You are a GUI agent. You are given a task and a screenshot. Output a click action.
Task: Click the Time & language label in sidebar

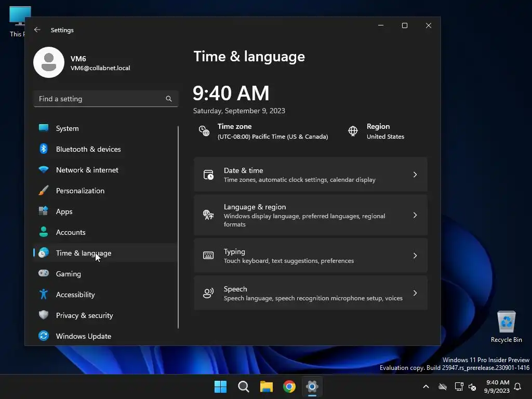pyautogui.click(x=84, y=253)
